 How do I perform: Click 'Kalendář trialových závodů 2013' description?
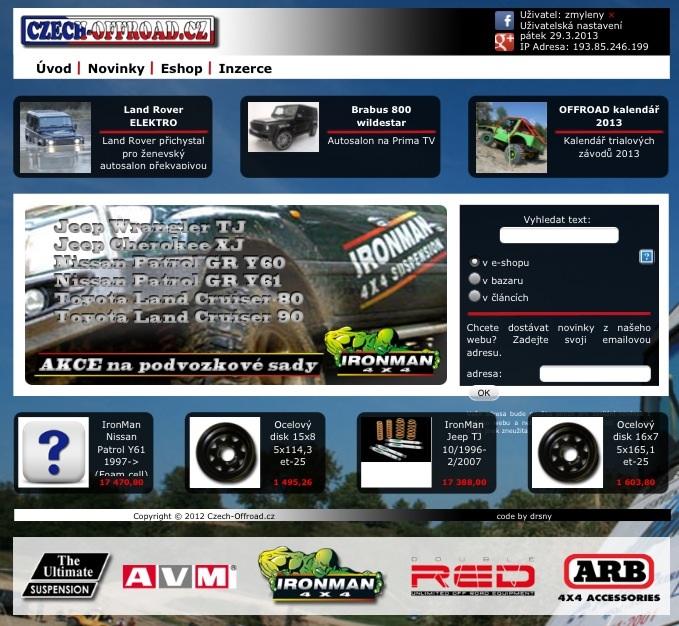[609, 147]
